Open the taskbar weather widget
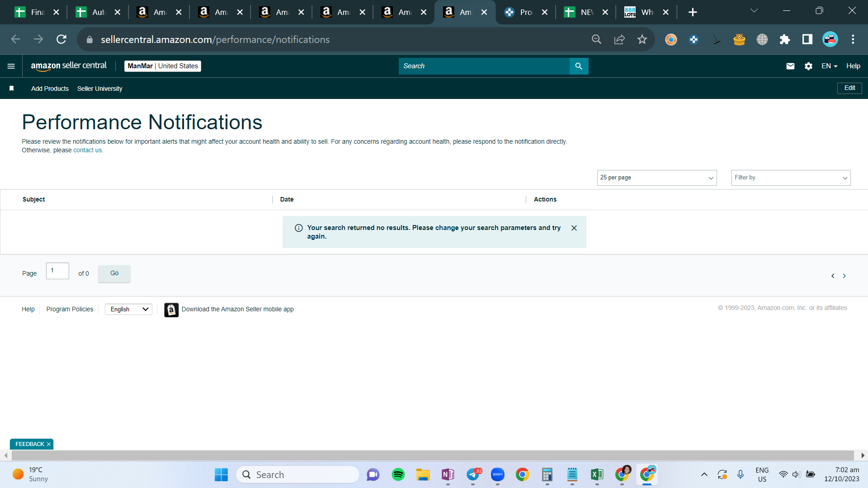This screenshot has width=868, height=488. pos(30,474)
